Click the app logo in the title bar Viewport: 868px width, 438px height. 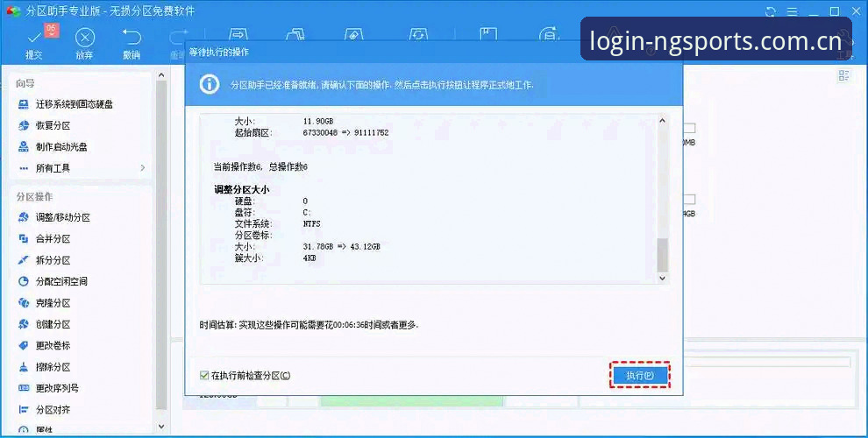[13, 11]
